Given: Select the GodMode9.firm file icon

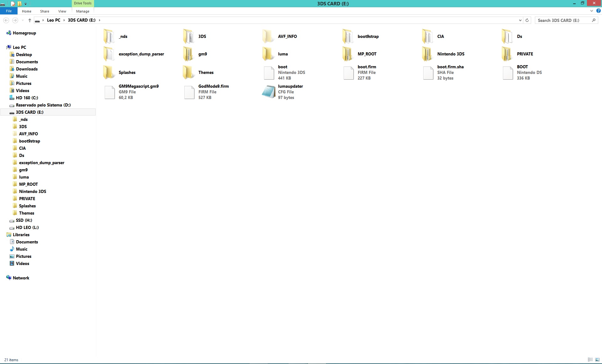Looking at the screenshot, I should [x=189, y=92].
